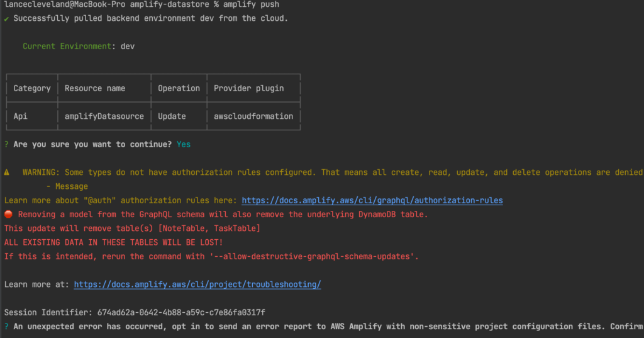This screenshot has width=644, height=338.
Task: Click the 'Provider plugin' column header
Action: (x=249, y=89)
